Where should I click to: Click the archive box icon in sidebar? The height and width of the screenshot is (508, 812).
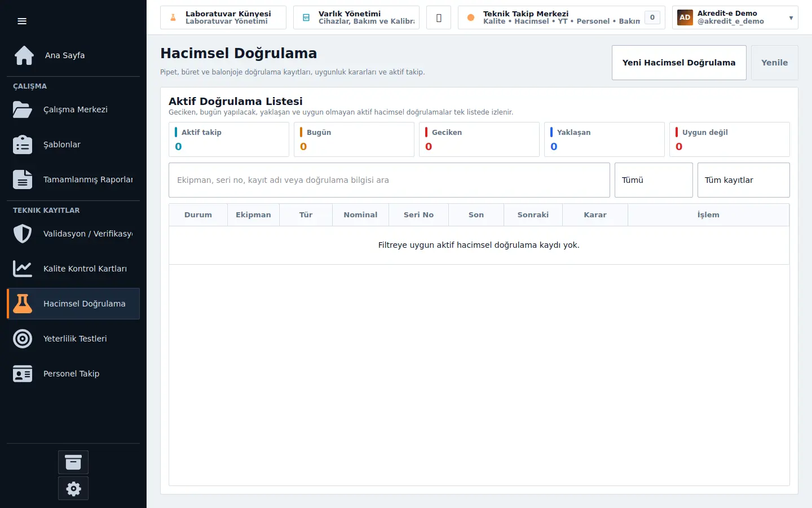(x=73, y=462)
